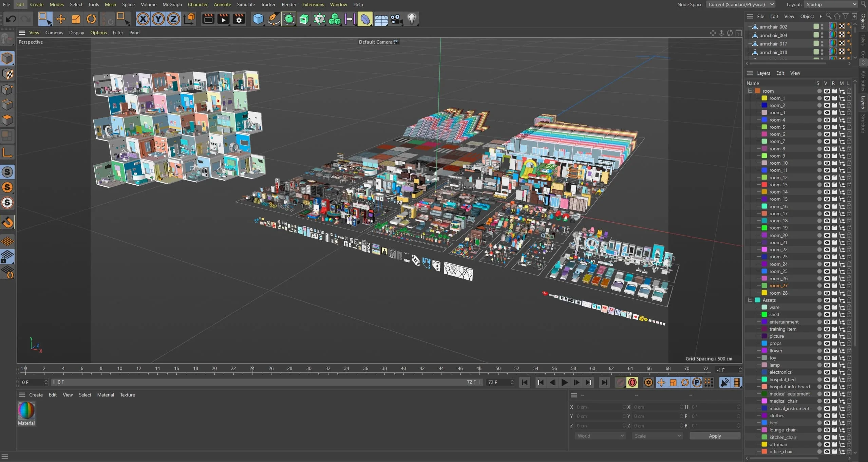Toggle X axis lock

coord(143,19)
